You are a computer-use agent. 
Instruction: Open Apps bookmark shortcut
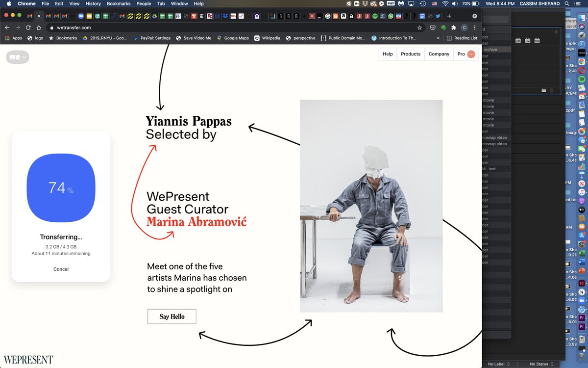point(14,38)
